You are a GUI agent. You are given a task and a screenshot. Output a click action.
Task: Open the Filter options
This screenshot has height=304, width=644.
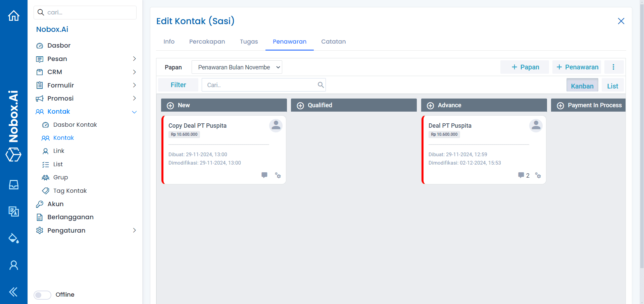click(x=178, y=85)
